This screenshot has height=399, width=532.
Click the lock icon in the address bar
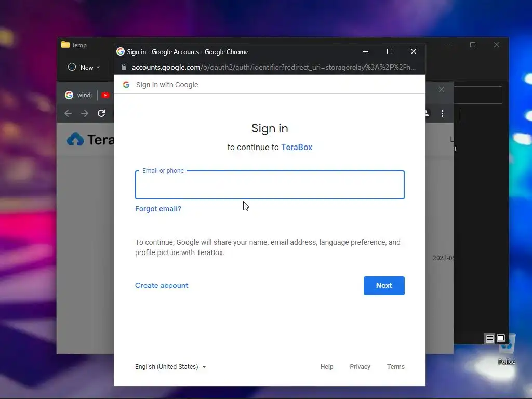[x=124, y=67]
